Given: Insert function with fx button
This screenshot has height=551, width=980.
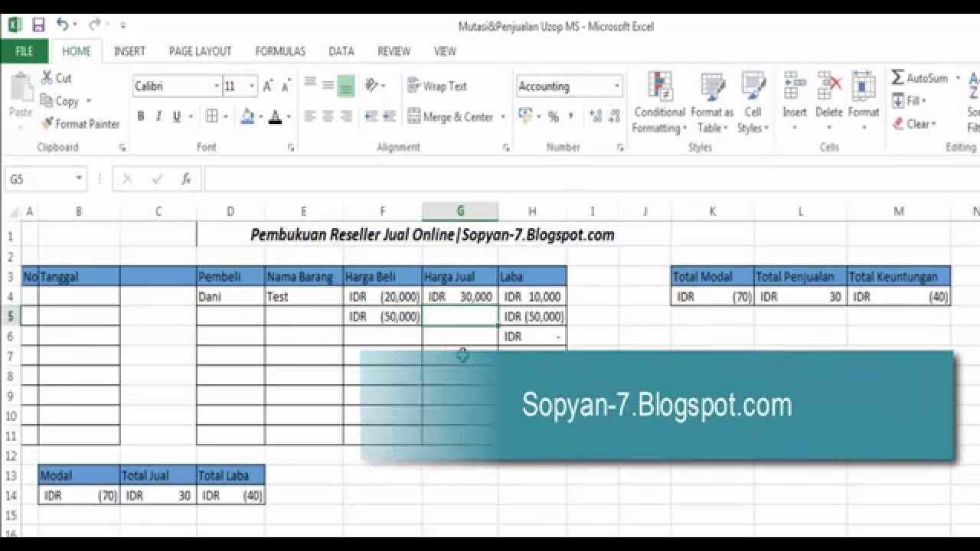Looking at the screenshot, I should point(186,179).
